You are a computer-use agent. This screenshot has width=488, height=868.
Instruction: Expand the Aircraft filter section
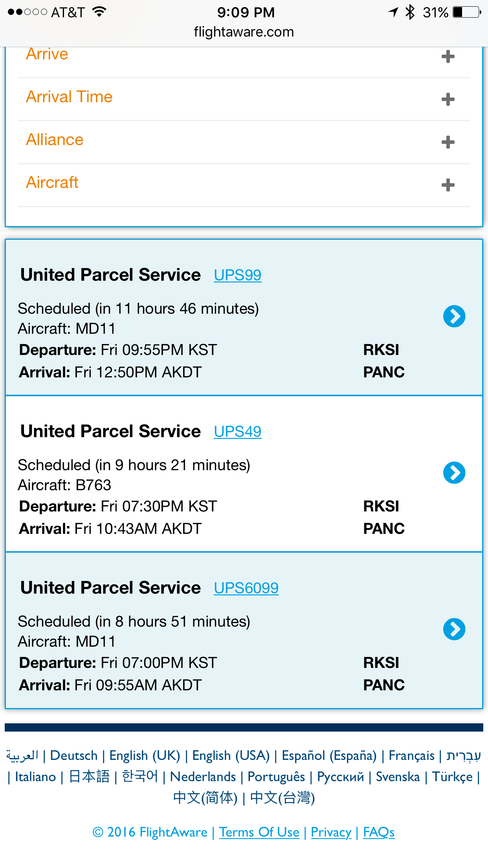(x=244, y=185)
